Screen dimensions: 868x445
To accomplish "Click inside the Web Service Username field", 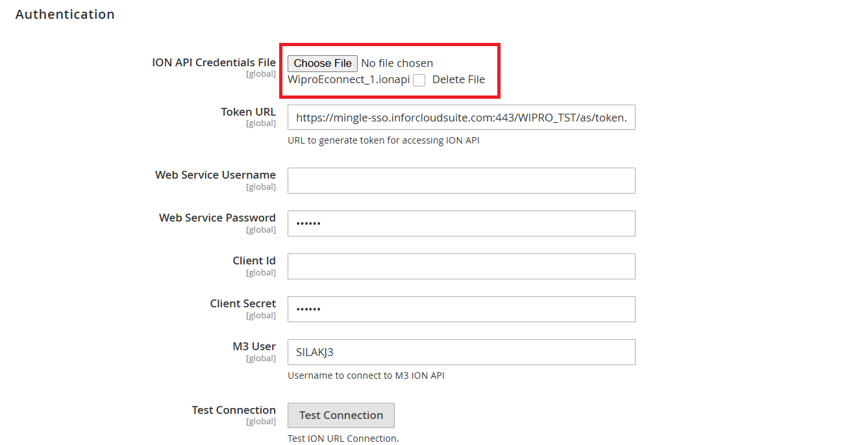I will (461, 181).
